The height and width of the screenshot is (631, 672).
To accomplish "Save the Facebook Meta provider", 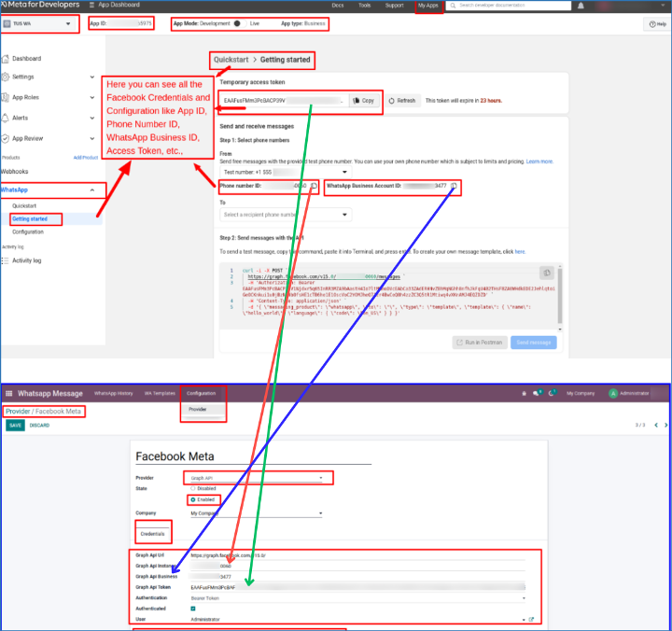I will [x=16, y=426].
